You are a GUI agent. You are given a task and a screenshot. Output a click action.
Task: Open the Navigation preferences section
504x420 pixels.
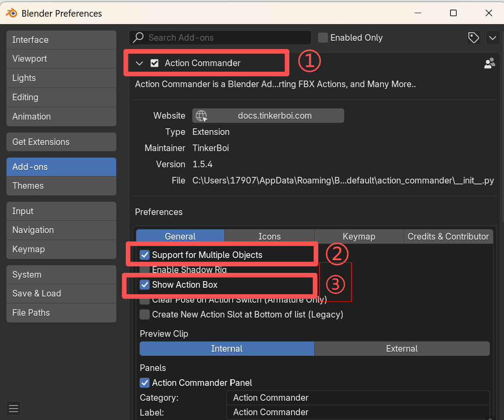click(61, 230)
